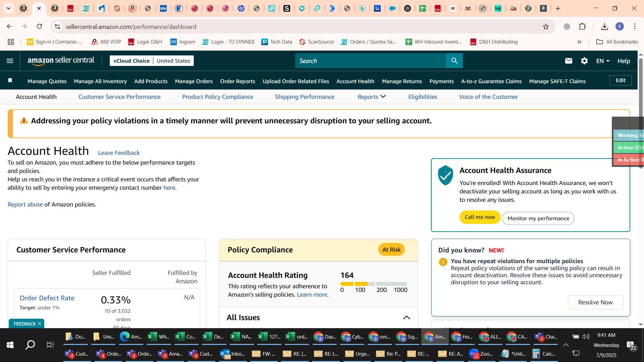Click the Call me now button
Viewport: 644px width, 362px height.
tap(480, 217)
